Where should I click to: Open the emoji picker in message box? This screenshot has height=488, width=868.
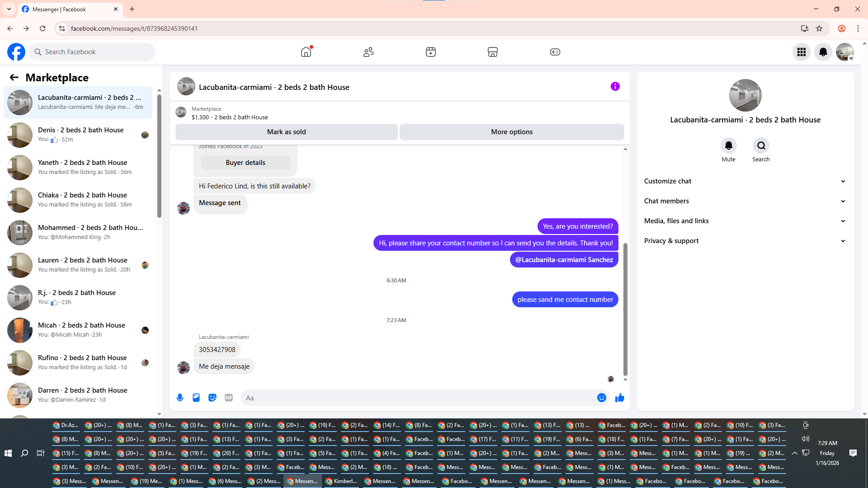point(601,398)
